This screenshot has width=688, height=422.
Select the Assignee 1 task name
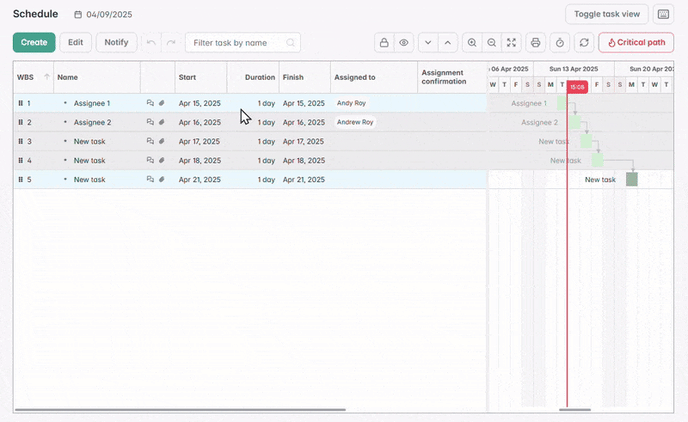(x=92, y=103)
